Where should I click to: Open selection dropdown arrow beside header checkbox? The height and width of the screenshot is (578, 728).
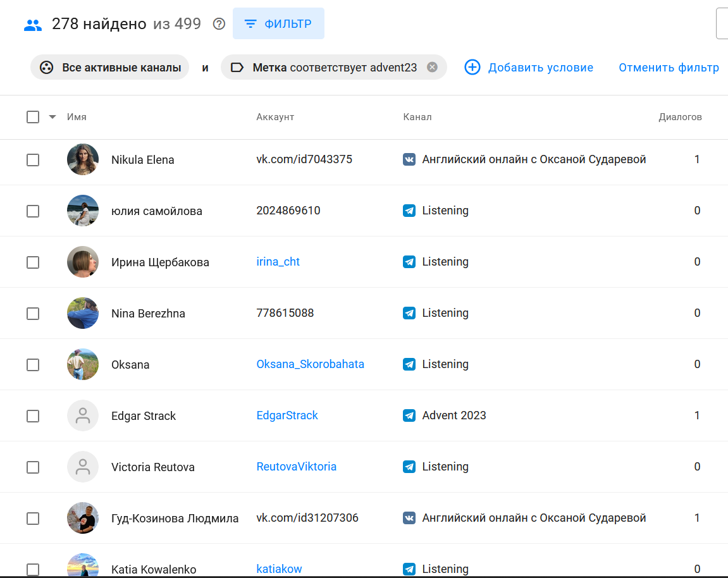click(x=52, y=117)
